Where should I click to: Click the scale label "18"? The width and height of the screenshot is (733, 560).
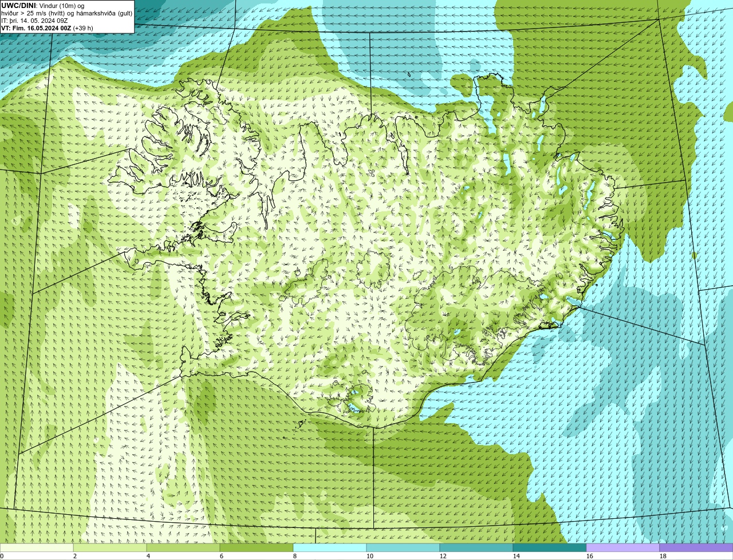point(663,556)
